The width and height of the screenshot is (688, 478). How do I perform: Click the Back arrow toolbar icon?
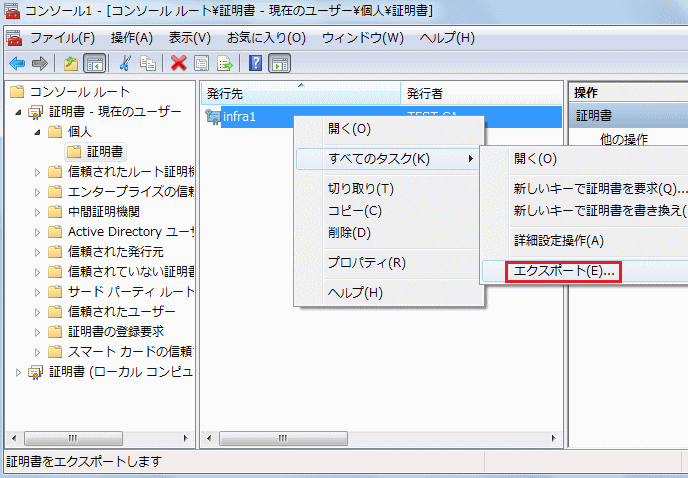coord(16,63)
